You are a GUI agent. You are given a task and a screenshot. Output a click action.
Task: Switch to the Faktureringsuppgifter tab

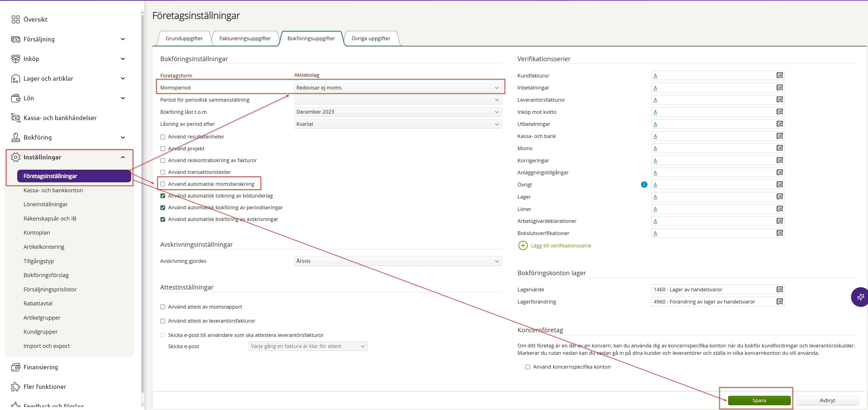[245, 38]
